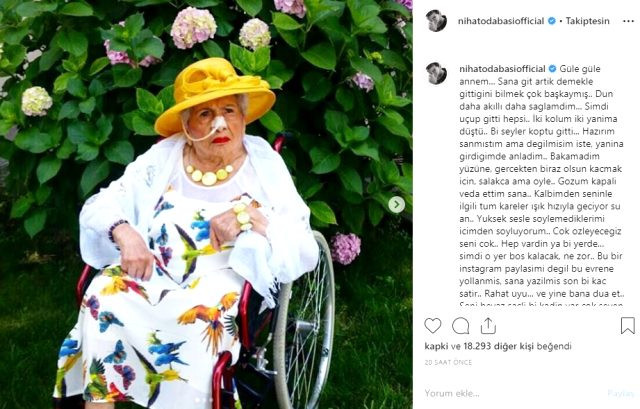The image size is (640, 409).
Task: Open comments via the speech bubble icon
Action: (460, 326)
